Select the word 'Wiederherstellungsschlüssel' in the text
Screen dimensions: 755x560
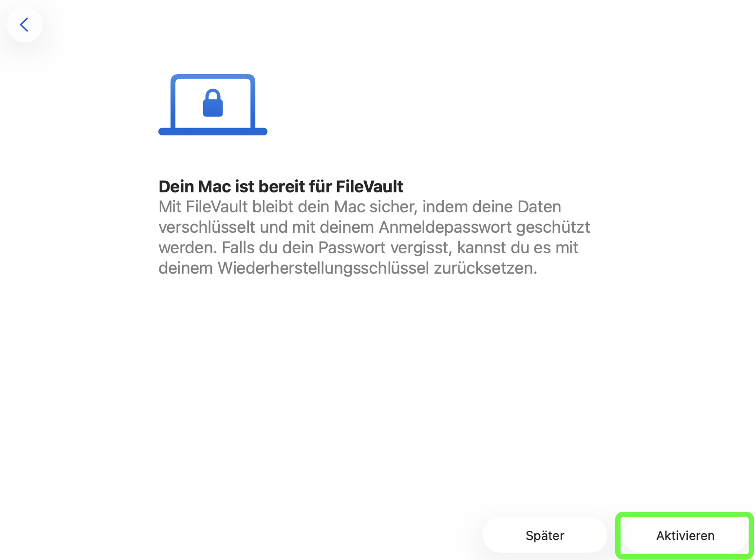(323, 268)
